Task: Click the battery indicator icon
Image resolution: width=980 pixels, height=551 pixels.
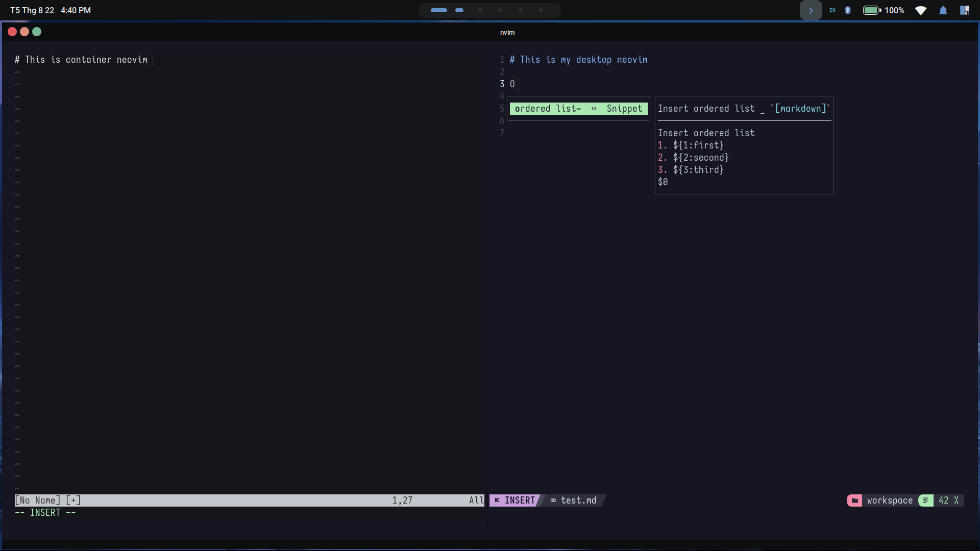Action: tap(872, 10)
